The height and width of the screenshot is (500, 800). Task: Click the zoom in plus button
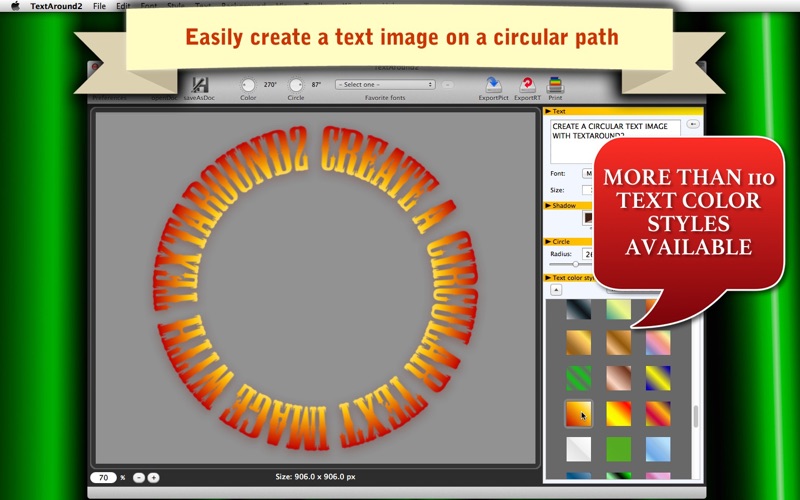[x=153, y=478]
